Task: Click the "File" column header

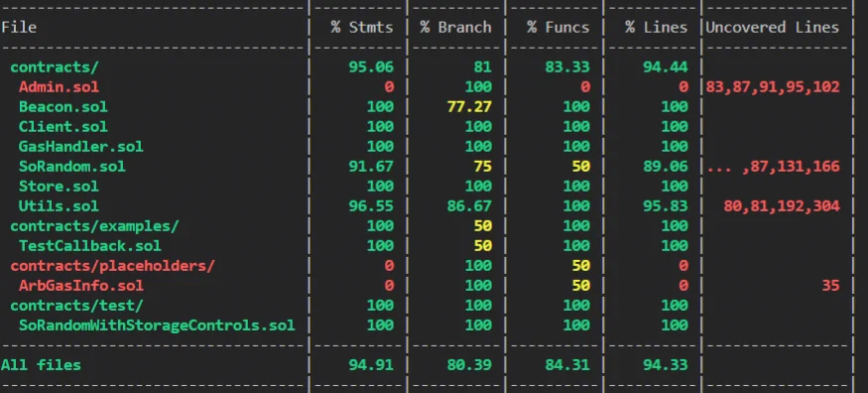Action: click(x=19, y=27)
